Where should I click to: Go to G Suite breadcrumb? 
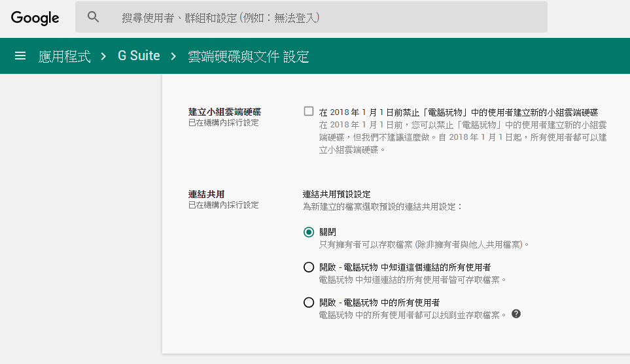point(139,56)
